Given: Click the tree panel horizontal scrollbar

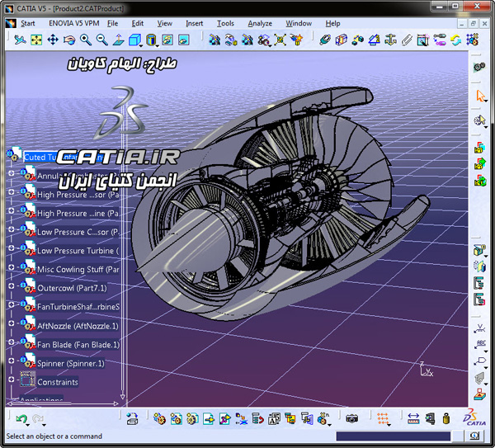Looking at the screenshot, I should coord(63,403).
